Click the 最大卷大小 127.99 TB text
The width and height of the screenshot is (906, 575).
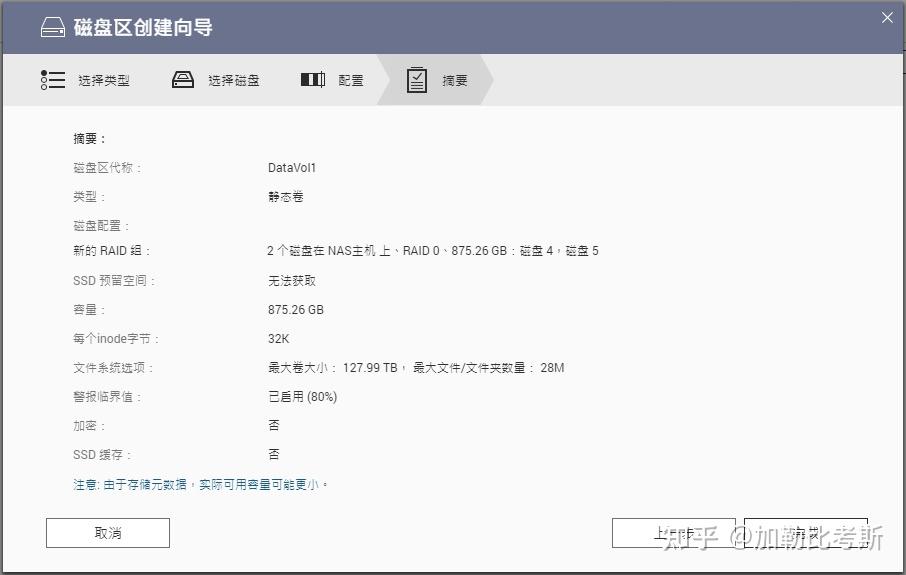pyautogui.click(x=333, y=368)
